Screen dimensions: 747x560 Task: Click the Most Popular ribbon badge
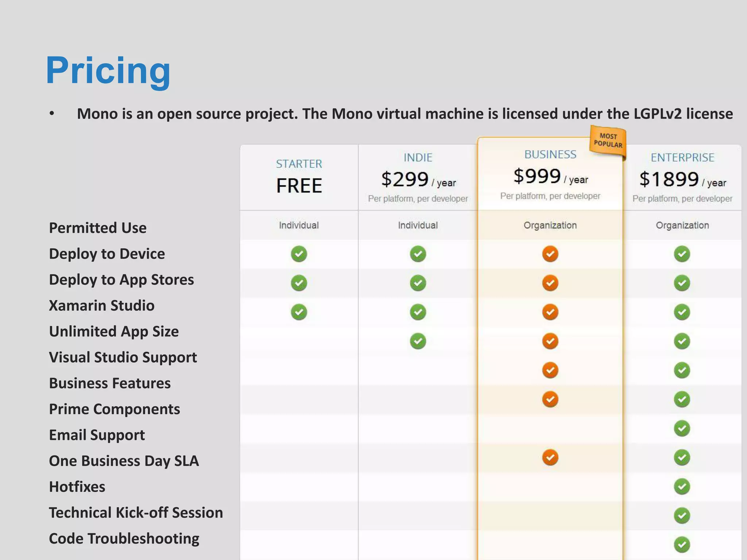click(608, 141)
